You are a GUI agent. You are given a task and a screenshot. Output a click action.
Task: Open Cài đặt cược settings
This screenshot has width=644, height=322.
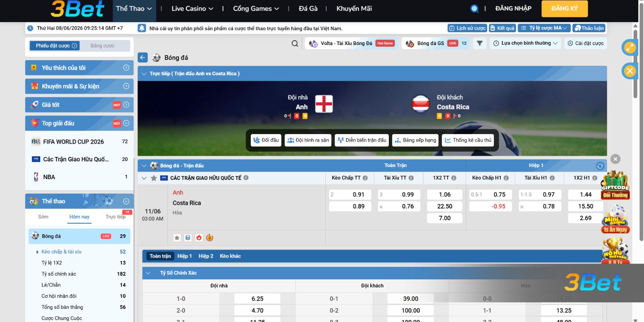click(586, 43)
